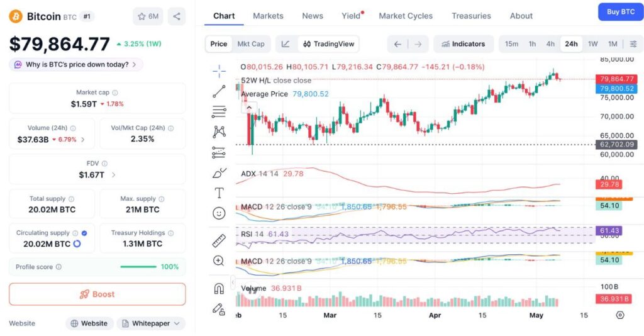Show FDV info icon
Screen dimensions: 644x336
pos(105,164)
